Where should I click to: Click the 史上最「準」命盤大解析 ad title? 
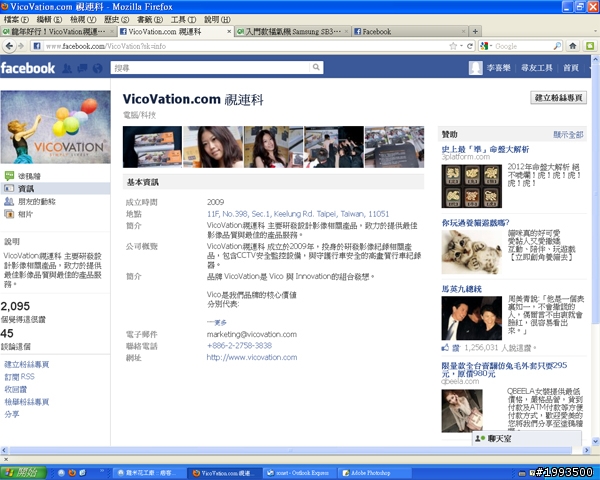485,149
